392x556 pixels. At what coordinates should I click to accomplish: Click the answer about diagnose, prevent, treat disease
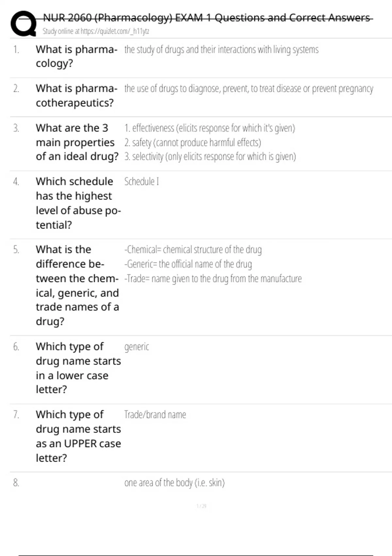click(x=248, y=89)
